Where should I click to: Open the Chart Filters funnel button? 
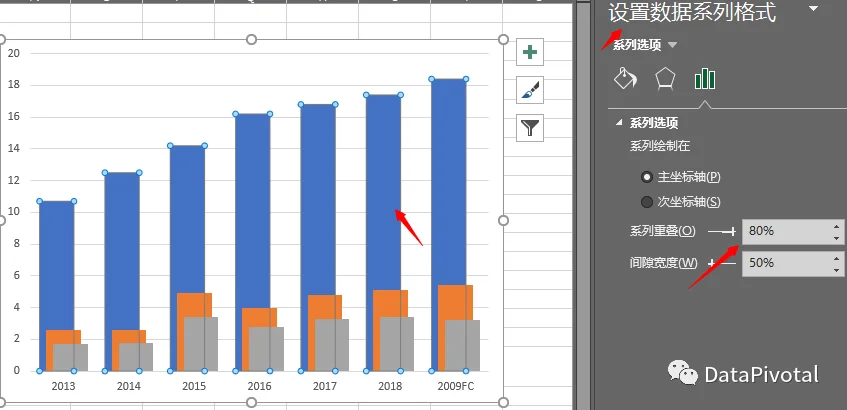530,128
